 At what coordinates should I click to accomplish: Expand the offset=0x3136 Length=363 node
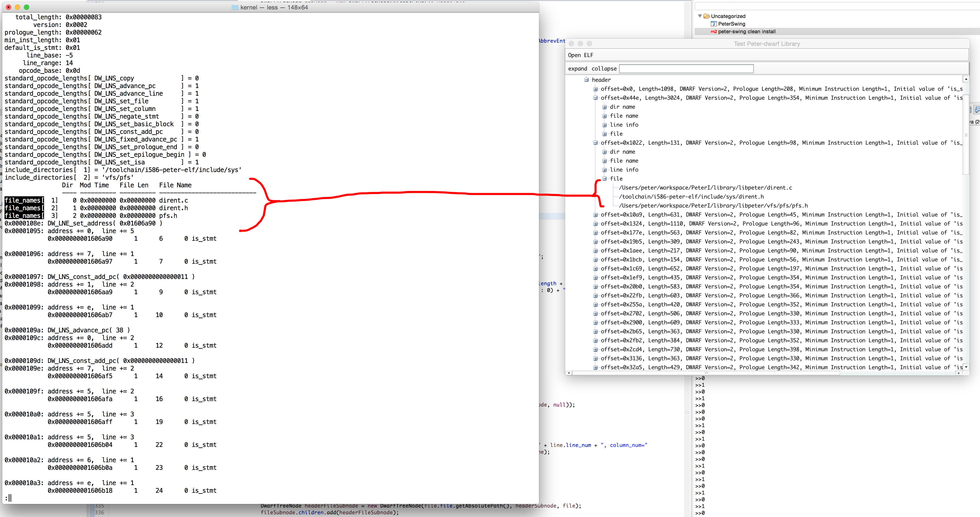(x=595, y=358)
